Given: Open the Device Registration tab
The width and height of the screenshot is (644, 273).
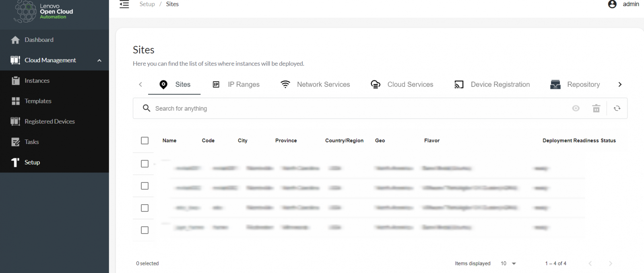Looking at the screenshot, I should [x=492, y=84].
